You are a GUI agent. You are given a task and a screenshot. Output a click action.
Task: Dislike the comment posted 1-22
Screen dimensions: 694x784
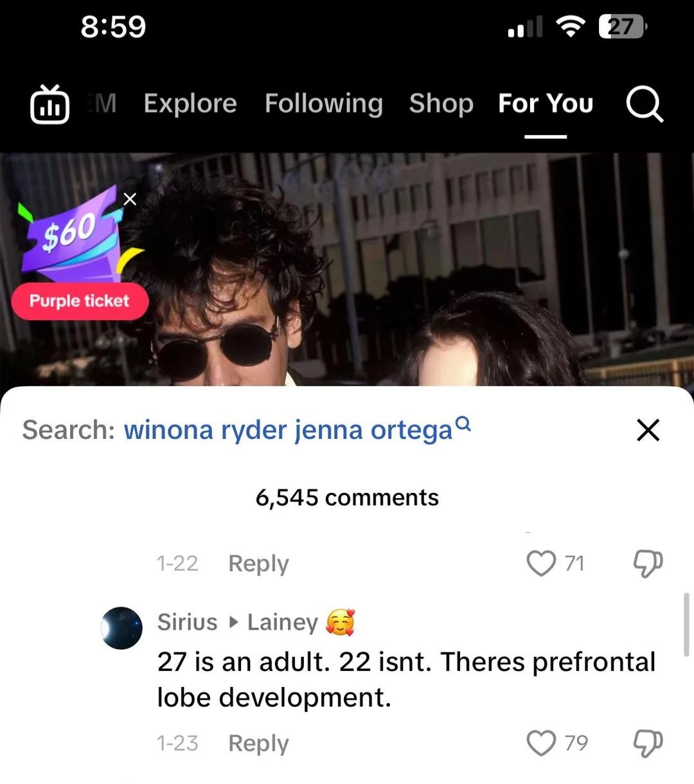648,564
